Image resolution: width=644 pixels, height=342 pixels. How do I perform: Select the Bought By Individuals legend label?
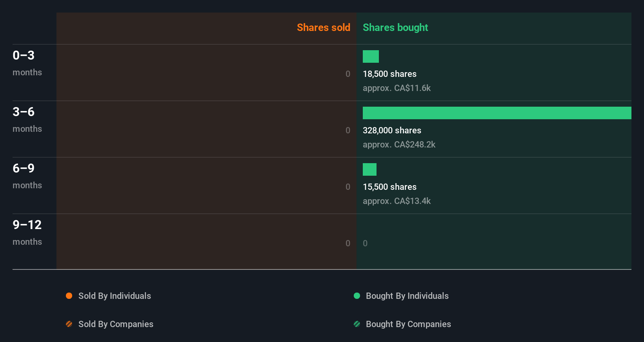coord(407,296)
